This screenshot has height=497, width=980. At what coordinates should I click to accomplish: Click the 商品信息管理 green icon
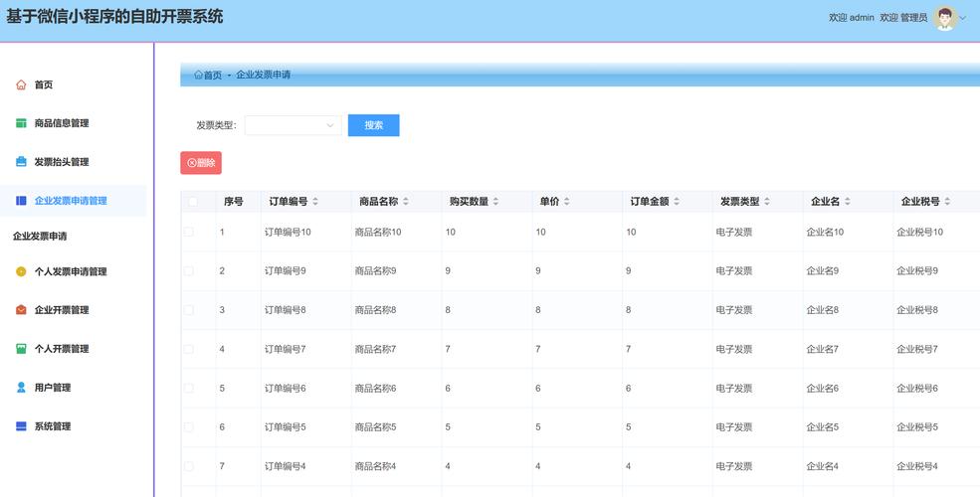[21, 123]
